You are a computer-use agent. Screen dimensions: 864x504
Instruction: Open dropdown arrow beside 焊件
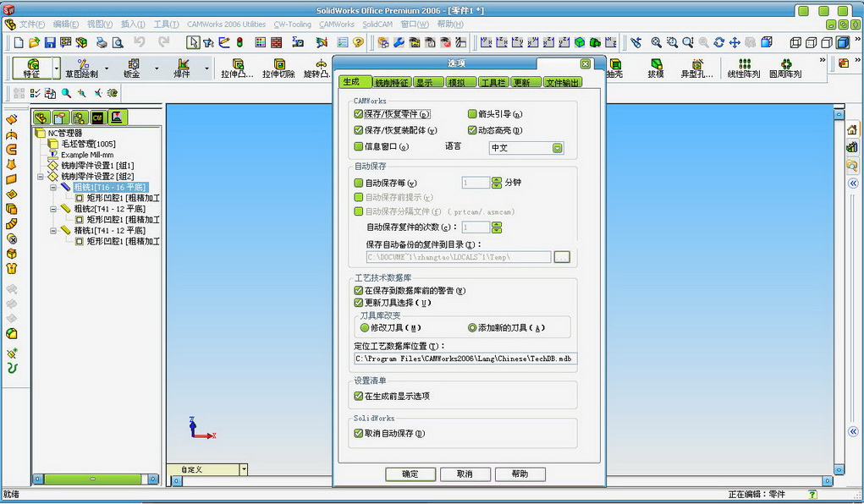[206, 68]
